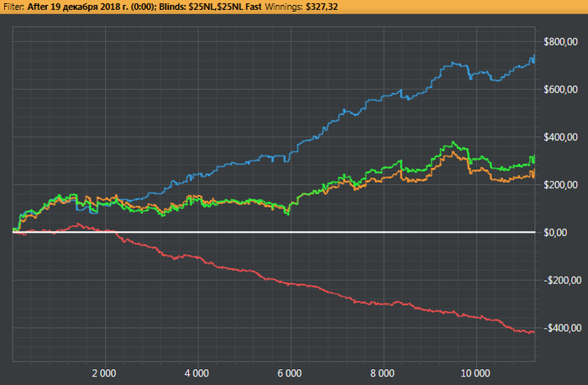The width and height of the screenshot is (588, 385).
Task: Click the After 19 декабря 2018 г. filter text
Action: [77, 7]
